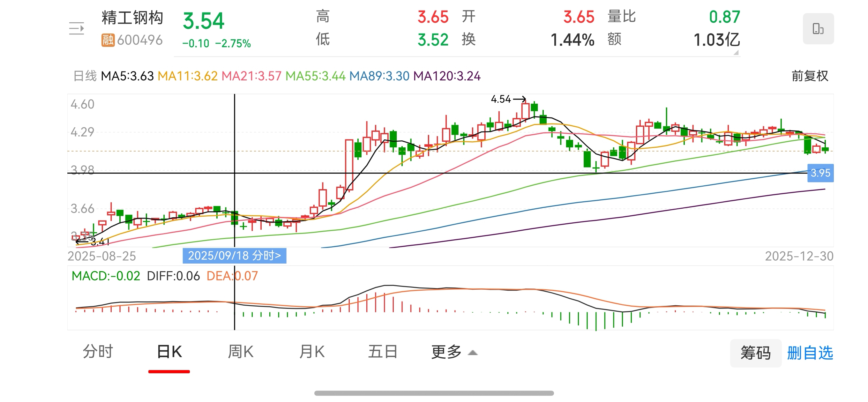This screenshot has height=402, width=868.
Task: Show the 五日 chart
Action: pos(383,352)
